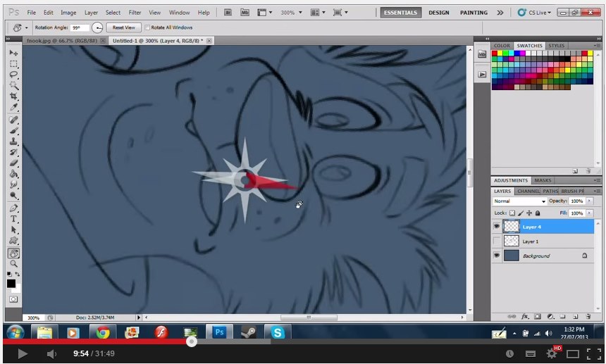Select the Path Selection tool
606x364 pixels.
click(x=13, y=230)
